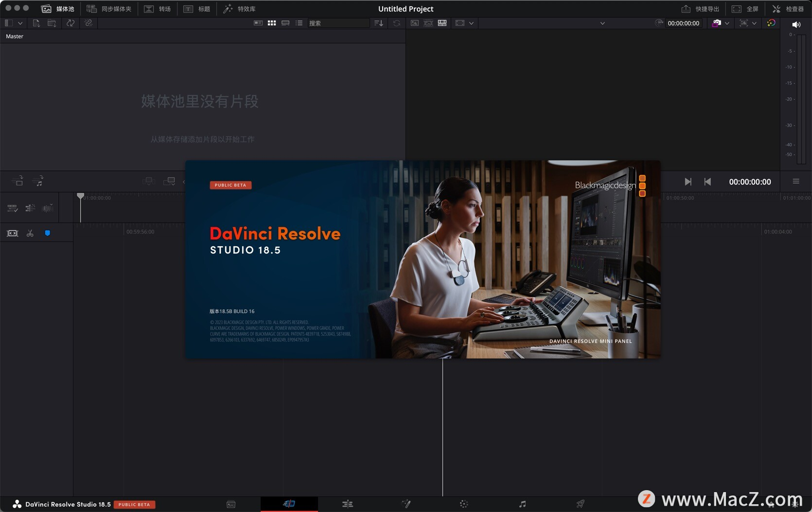
Task: Switch media pool to metadata view
Action: 258,23
